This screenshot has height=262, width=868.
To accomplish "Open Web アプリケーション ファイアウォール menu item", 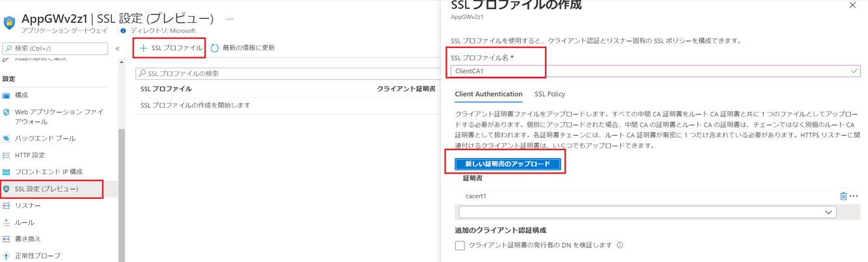I will tap(59, 117).
